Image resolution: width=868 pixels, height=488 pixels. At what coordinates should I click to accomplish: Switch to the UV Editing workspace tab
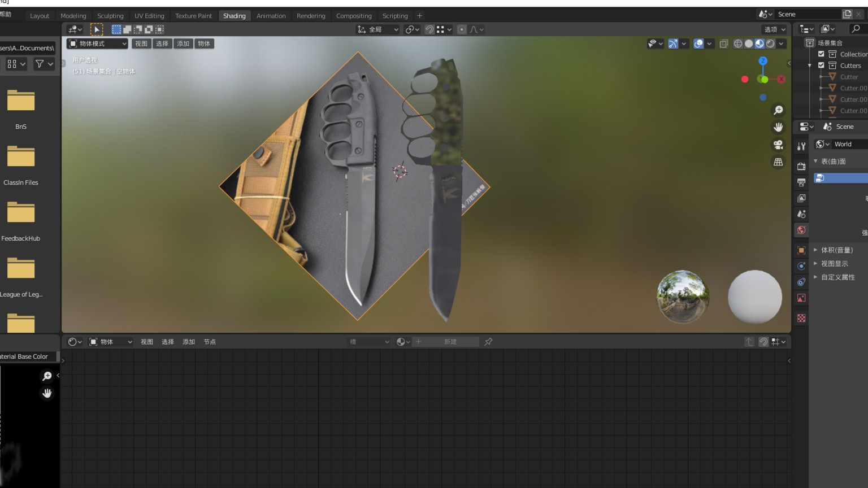pyautogui.click(x=149, y=16)
